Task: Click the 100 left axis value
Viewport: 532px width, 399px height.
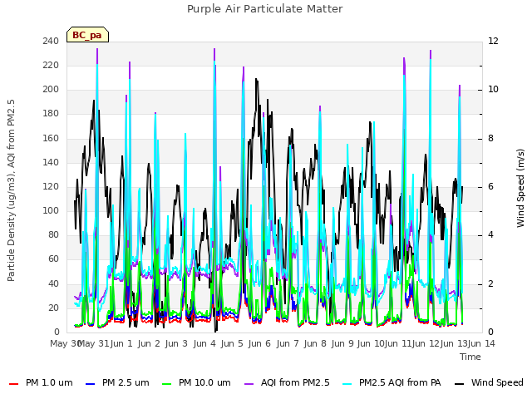Action: point(51,210)
